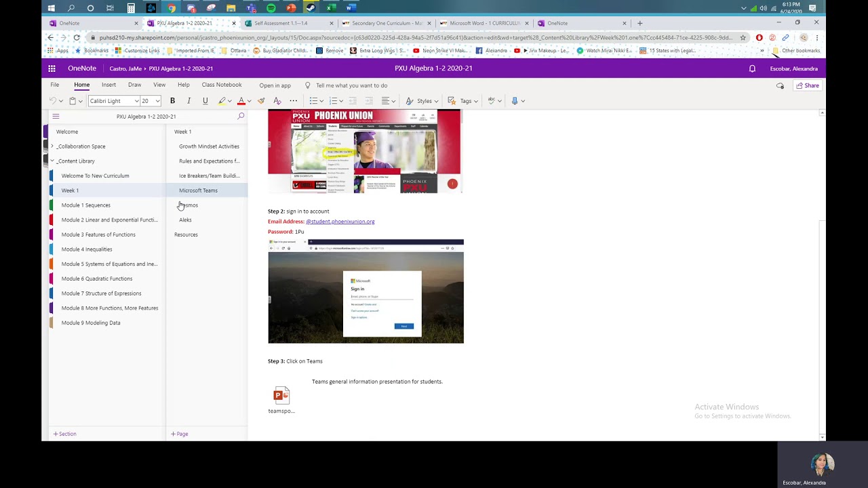The width and height of the screenshot is (868, 488).
Task: Select the Format Painter icon
Action: tap(261, 101)
